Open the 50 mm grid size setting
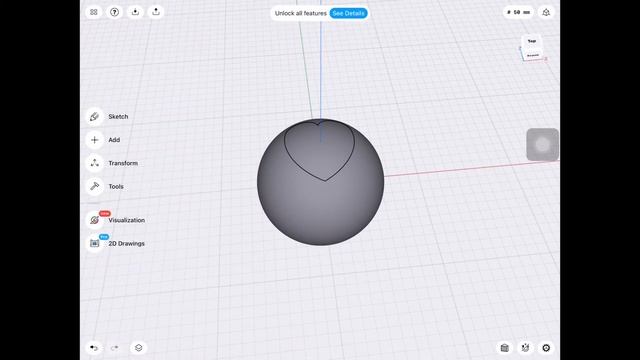This screenshot has height=360, width=640. [518, 13]
